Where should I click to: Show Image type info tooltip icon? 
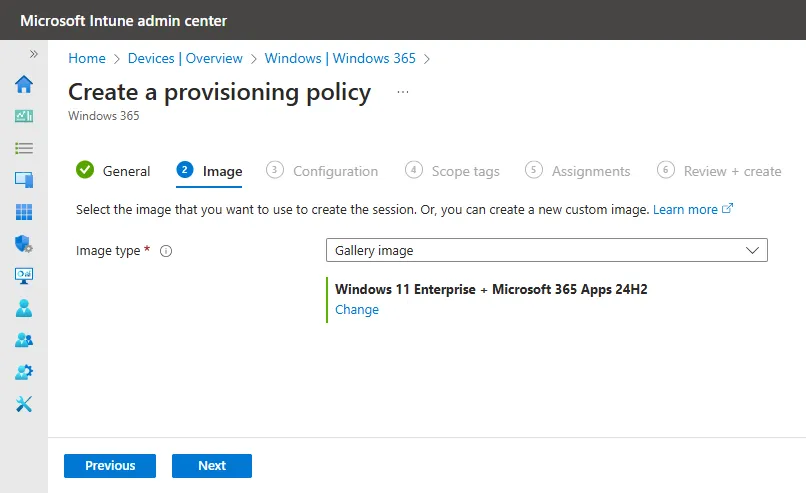[166, 251]
